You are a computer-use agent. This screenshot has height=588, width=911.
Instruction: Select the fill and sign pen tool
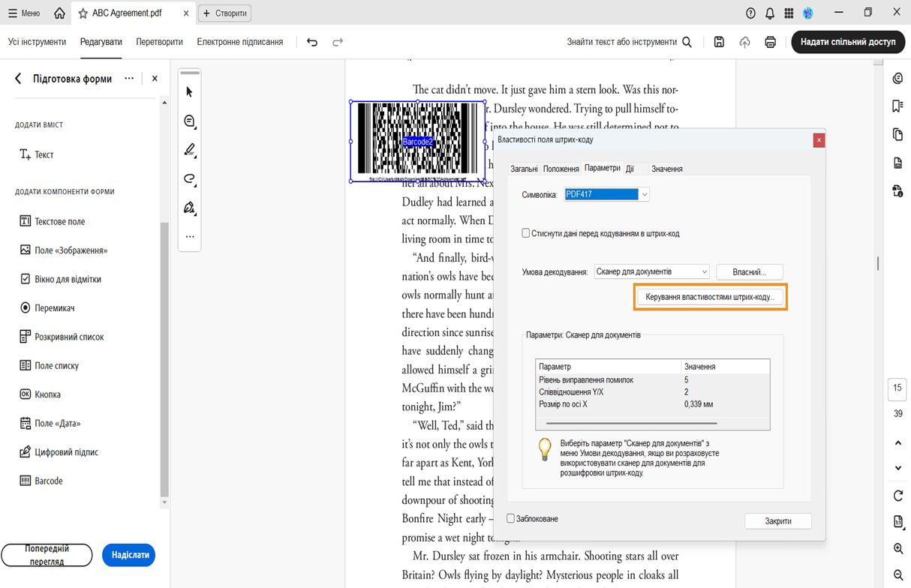(x=189, y=208)
